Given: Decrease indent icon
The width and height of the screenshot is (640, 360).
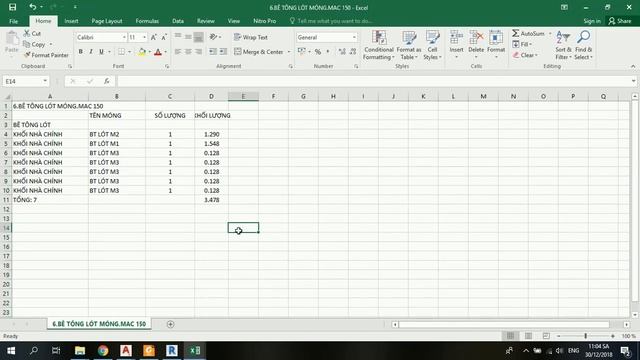Looking at the screenshot, I should [x=213, y=52].
